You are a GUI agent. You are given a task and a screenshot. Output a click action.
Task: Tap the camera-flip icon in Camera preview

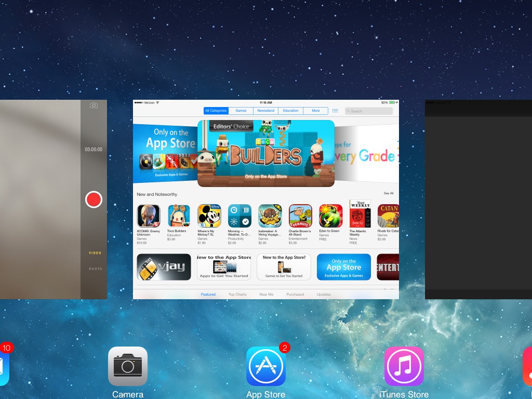94,105
